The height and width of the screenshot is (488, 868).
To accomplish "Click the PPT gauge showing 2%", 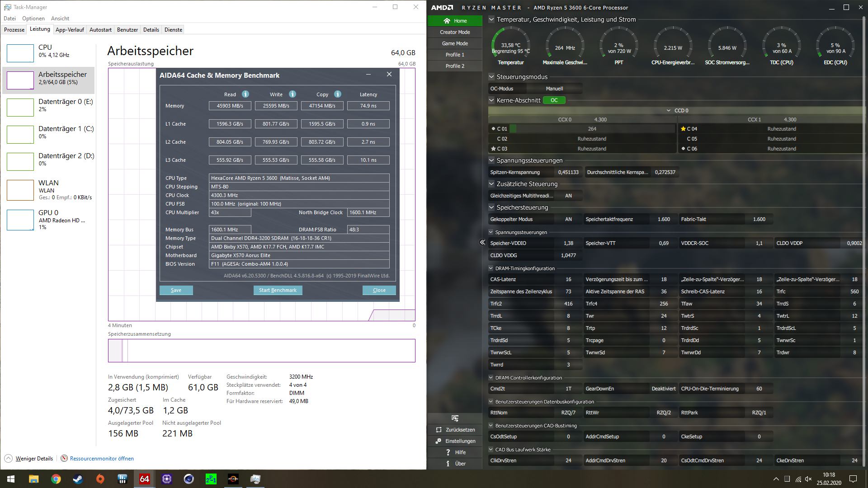I will pyautogui.click(x=618, y=45).
